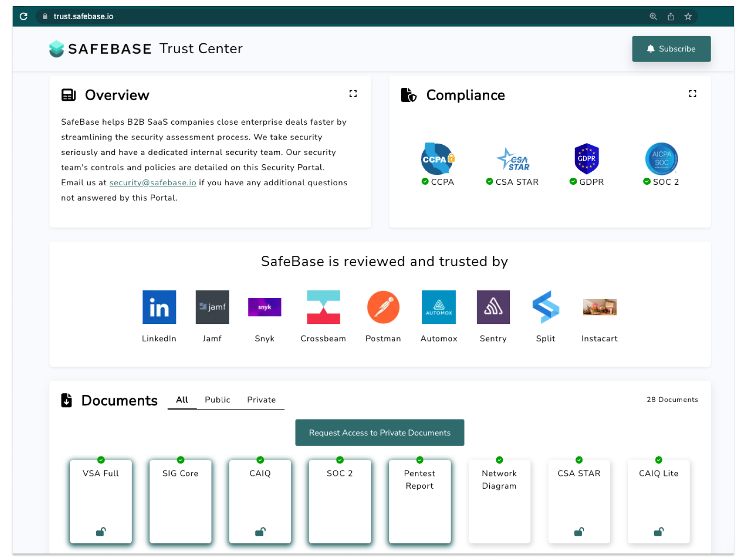
Task: Click Request Access to Private Documents
Action: click(380, 433)
